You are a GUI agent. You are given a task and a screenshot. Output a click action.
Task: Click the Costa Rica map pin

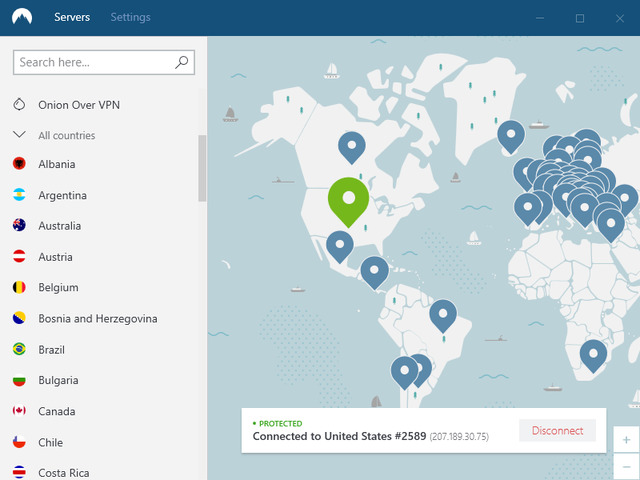coord(375,272)
